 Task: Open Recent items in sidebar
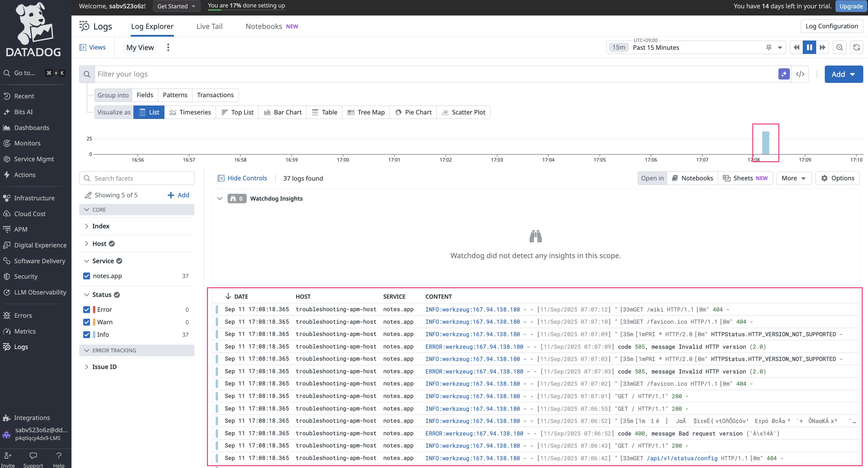[x=24, y=96]
